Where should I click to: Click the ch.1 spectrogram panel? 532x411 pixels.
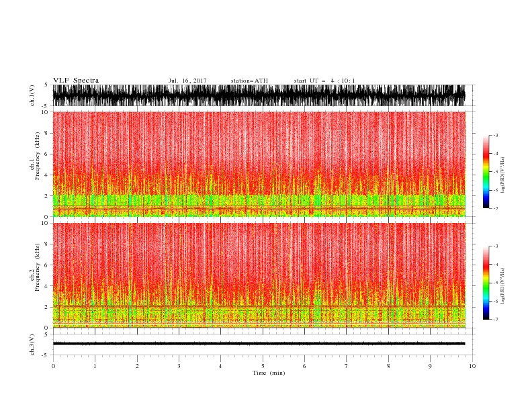pyautogui.click(x=259, y=164)
